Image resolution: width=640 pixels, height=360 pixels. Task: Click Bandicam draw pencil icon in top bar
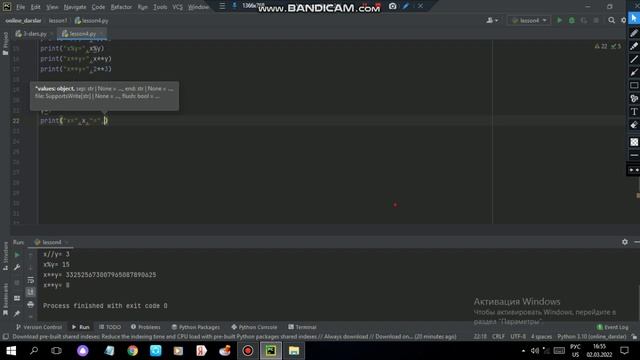405,6
